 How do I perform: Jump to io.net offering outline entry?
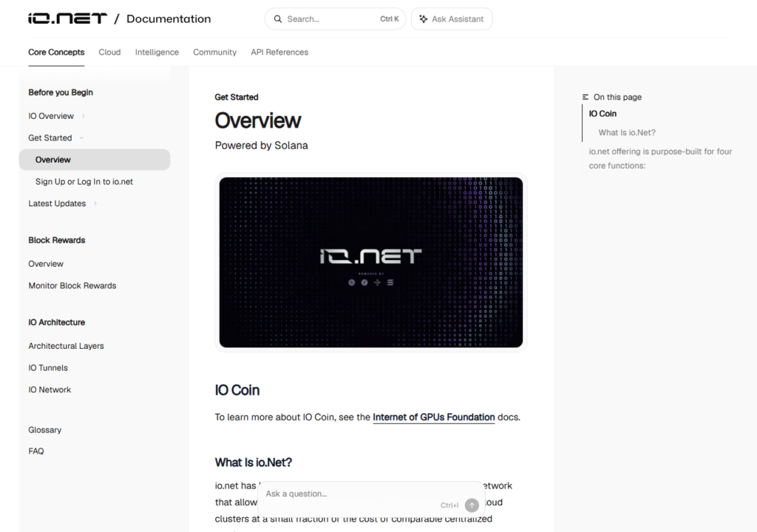coord(660,158)
